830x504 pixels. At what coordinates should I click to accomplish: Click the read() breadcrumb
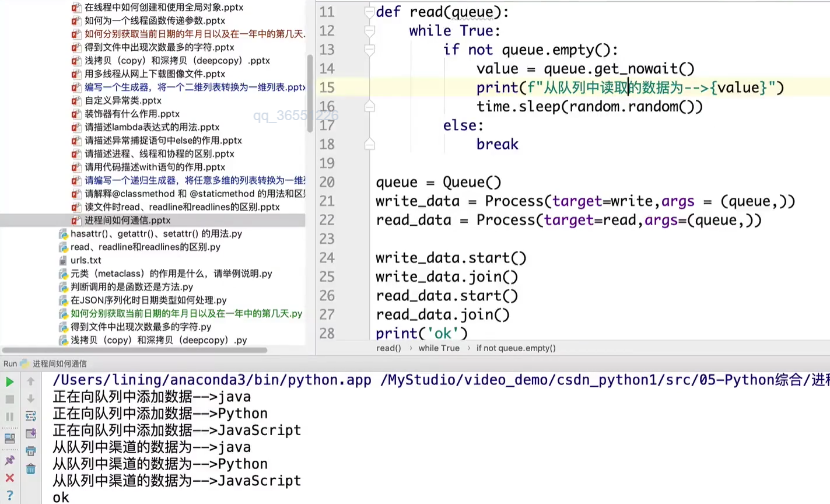click(388, 348)
